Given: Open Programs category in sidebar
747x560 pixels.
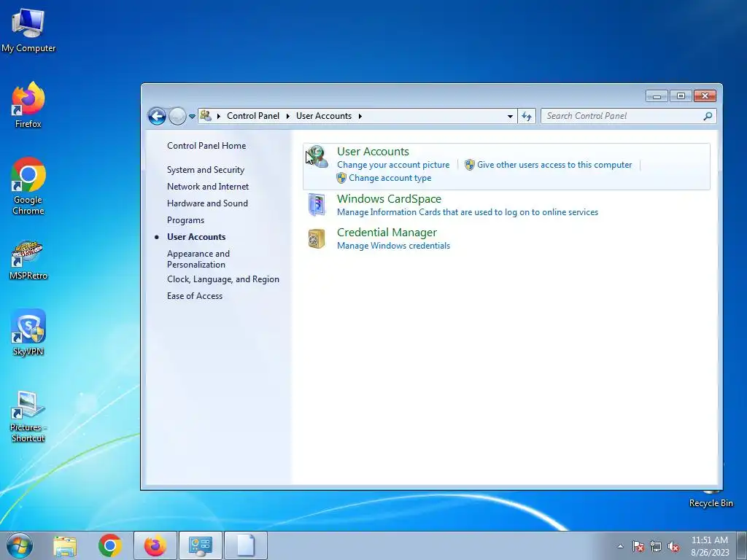Looking at the screenshot, I should [185, 220].
